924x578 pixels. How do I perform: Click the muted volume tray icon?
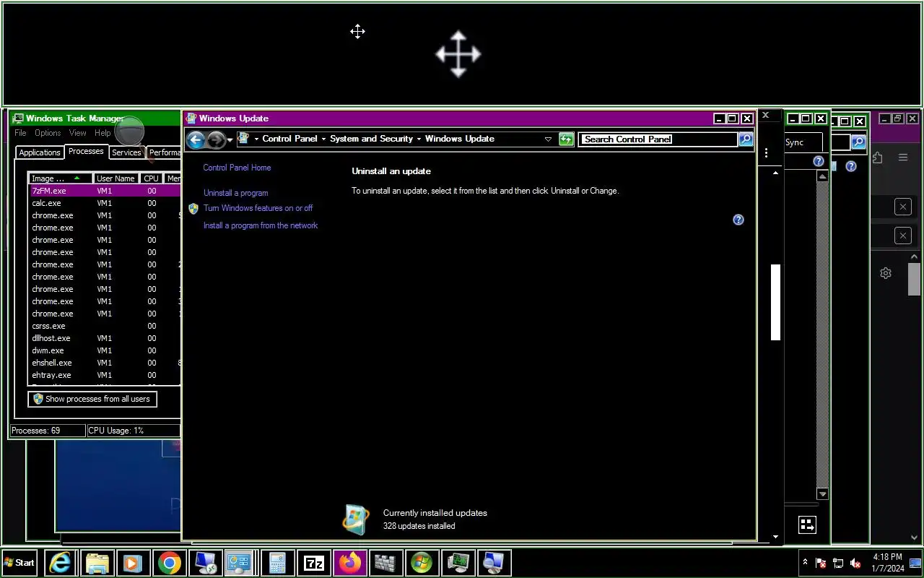[x=855, y=563]
